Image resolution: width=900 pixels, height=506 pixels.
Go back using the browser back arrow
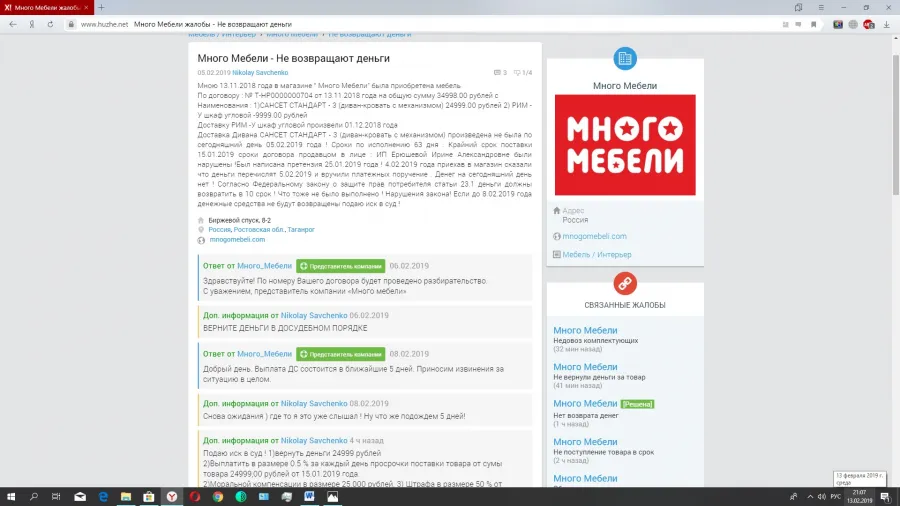point(13,24)
